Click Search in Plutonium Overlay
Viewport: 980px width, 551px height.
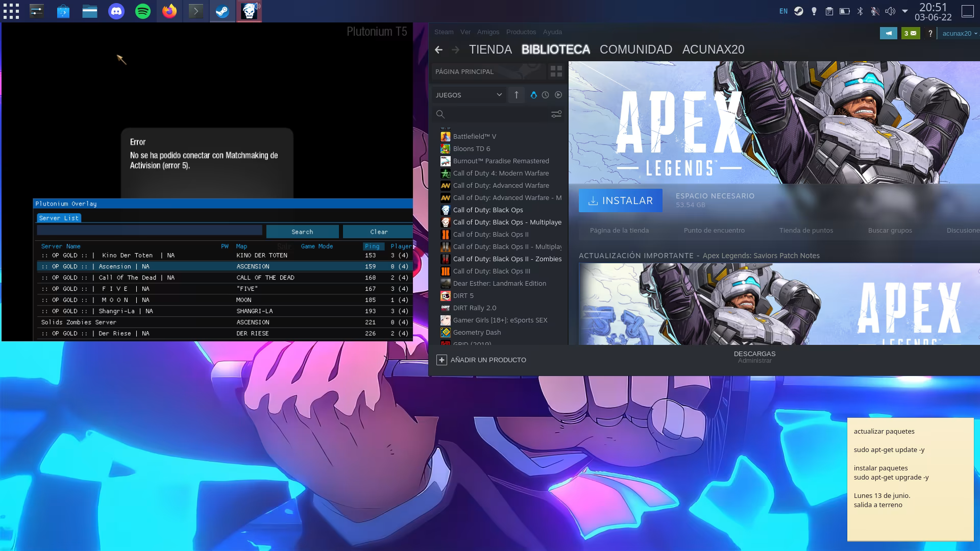click(x=302, y=232)
